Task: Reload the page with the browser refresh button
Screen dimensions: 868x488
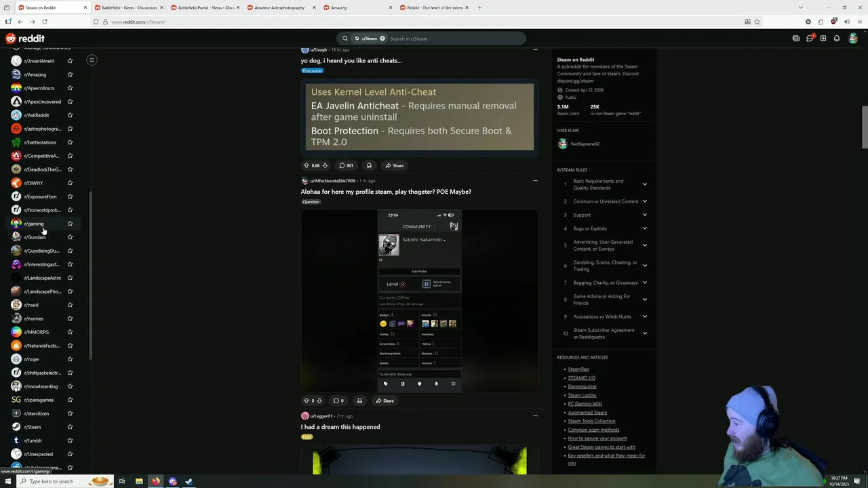Action: pyautogui.click(x=45, y=22)
